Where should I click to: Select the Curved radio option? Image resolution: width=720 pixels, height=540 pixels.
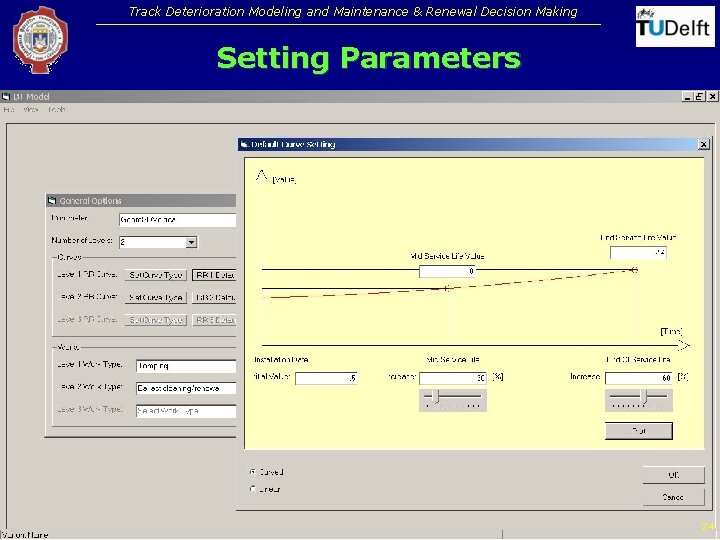coord(253,472)
